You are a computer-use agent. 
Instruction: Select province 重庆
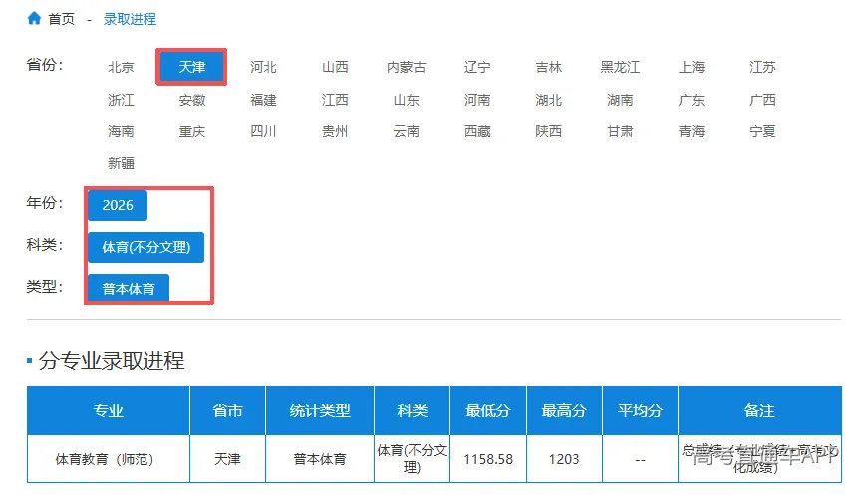point(192,131)
